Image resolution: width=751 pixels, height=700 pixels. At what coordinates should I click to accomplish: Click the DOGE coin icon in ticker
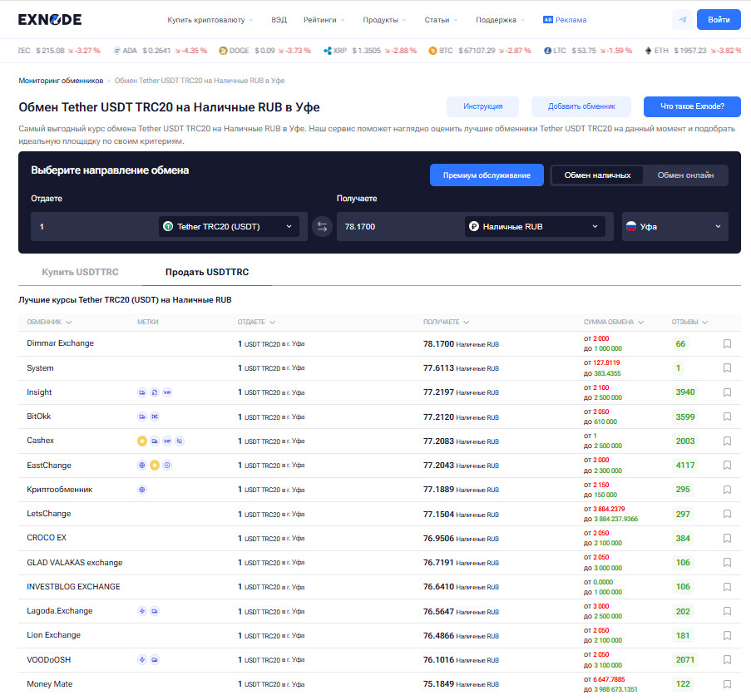(223, 51)
